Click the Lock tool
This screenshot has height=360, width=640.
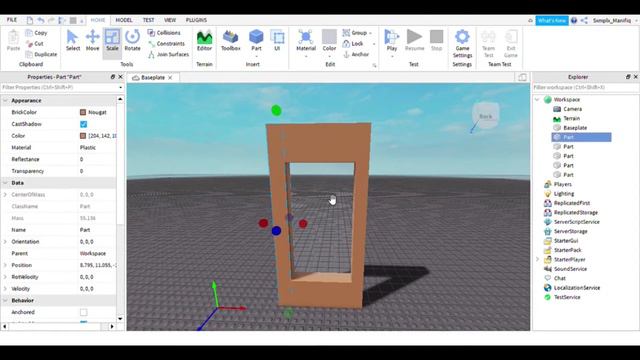pyautogui.click(x=353, y=43)
